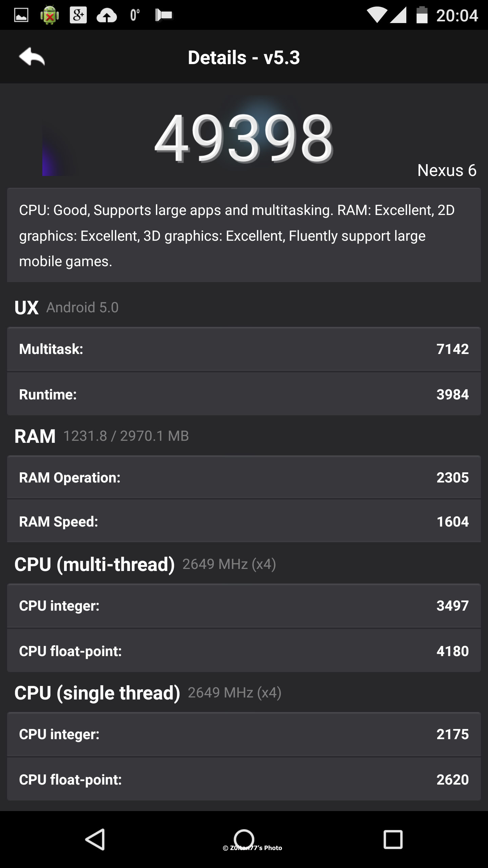Tap the battery status icon
Viewport: 488px width, 868px height.
422,15
